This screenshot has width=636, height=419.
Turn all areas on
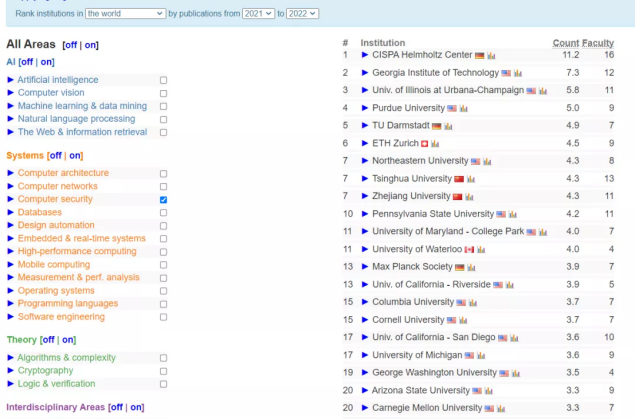pos(90,45)
